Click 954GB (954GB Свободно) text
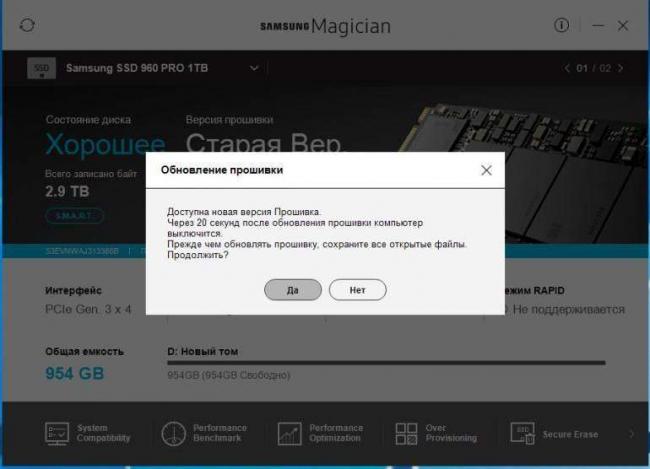The image size is (650, 469). tap(228, 375)
